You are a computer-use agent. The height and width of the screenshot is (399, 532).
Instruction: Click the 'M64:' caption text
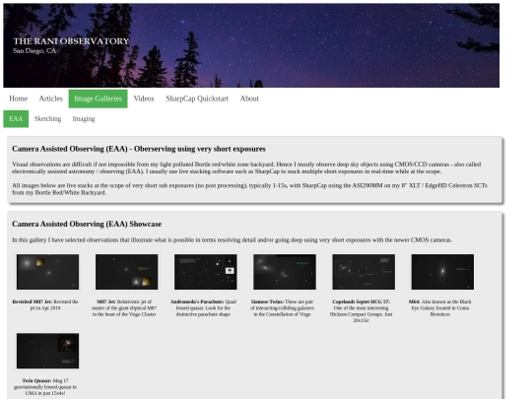point(414,301)
